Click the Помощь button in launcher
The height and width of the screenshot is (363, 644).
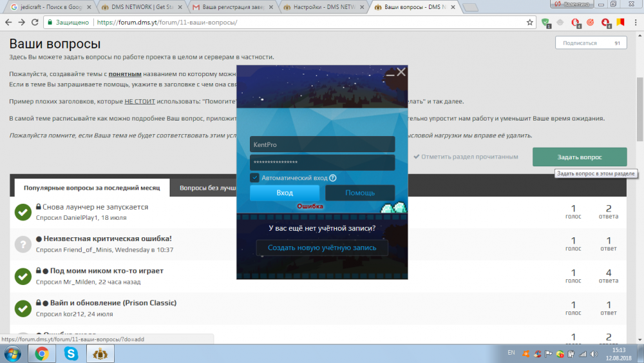click(x=359, y=193)
